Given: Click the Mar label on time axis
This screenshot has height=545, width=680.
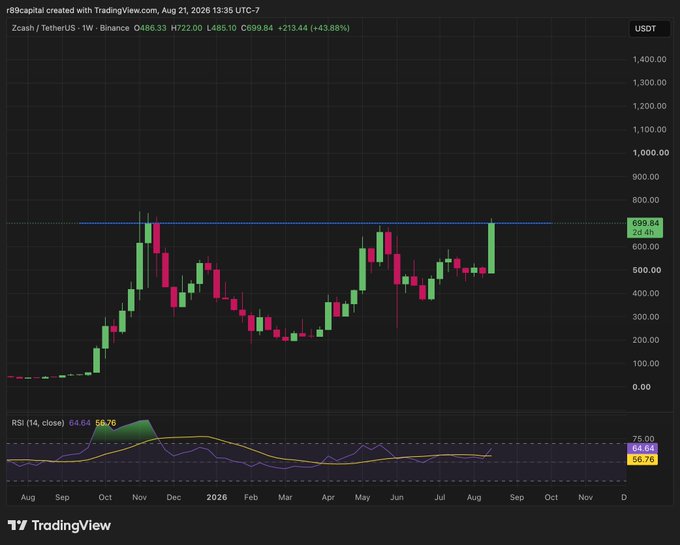Looking at the screenshot, I should (285, 497).
